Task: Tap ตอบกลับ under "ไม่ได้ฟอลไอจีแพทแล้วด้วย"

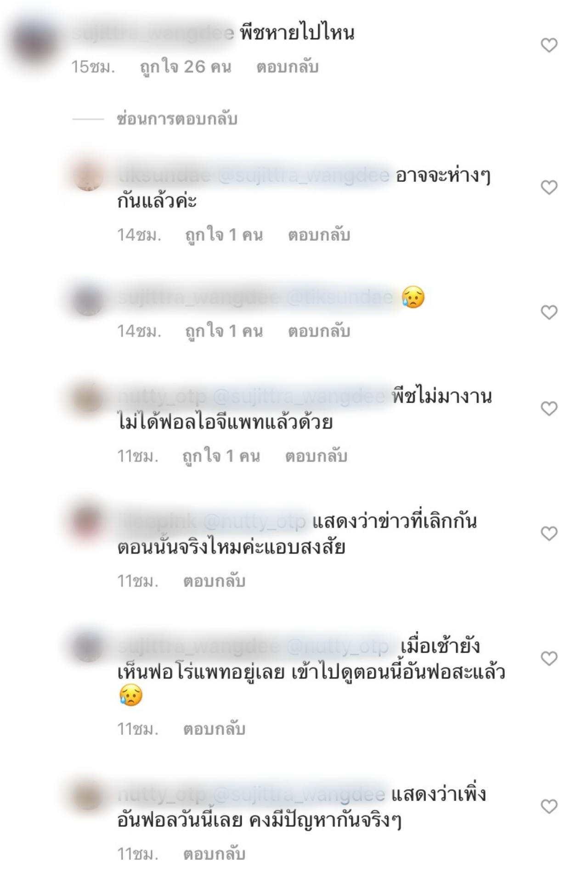Action: coord(316,456)
